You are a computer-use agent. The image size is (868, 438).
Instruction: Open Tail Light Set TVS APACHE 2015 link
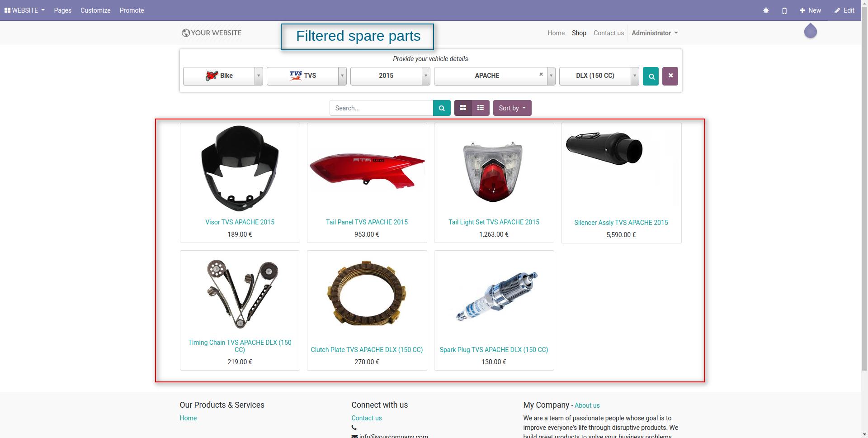pos(494,222)
